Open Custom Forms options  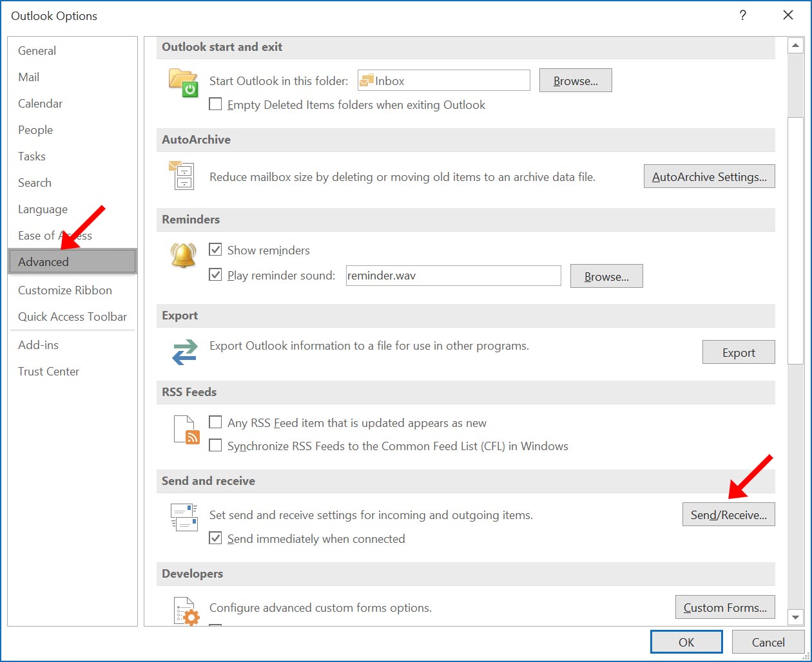tap(725, 607)
